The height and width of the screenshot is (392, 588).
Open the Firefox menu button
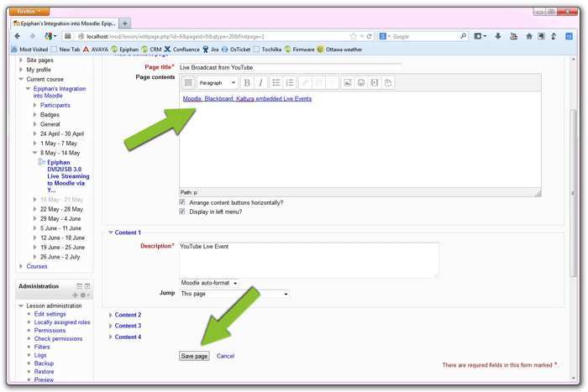[31, 12]
